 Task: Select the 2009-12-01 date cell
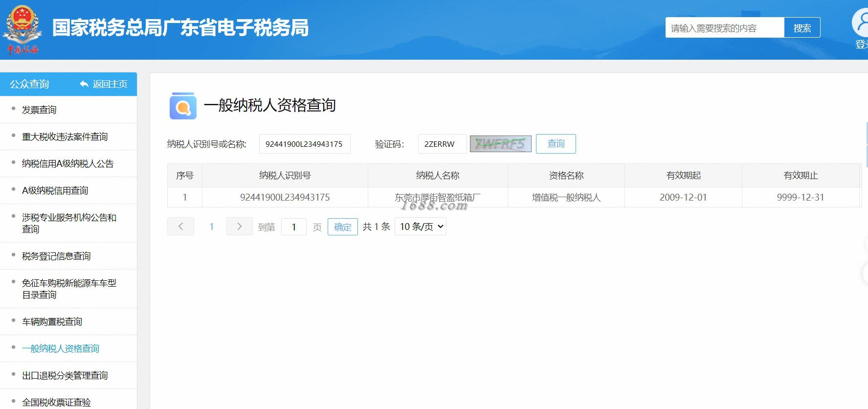[683, 197]
